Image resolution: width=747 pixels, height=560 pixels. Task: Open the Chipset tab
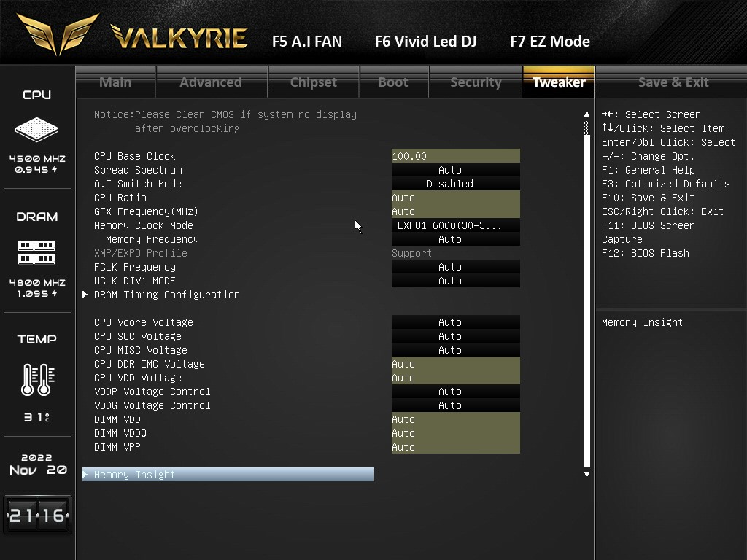coord(314,82)
